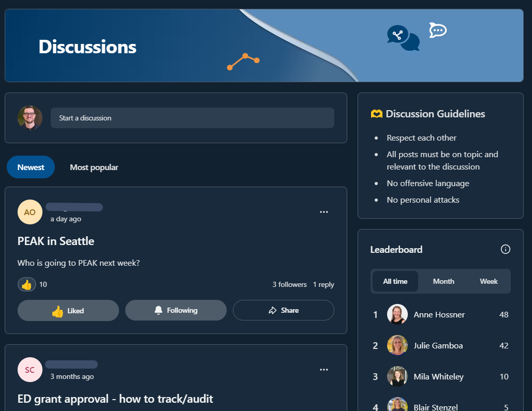
Task: Open more options for PEAK in Seattle post
Action: [x=324, y=212]
